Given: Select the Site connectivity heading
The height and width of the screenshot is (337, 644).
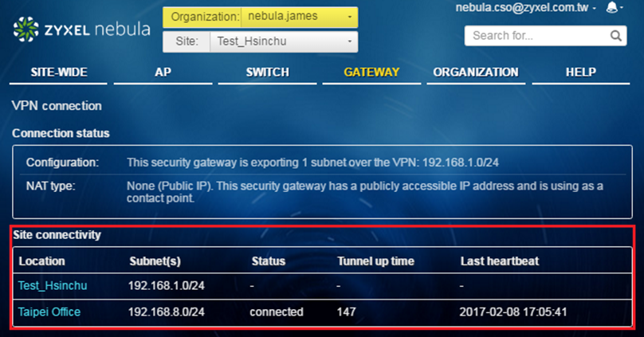Looking at the screenshot, I should pyautogui.click(x=57, y=235).
